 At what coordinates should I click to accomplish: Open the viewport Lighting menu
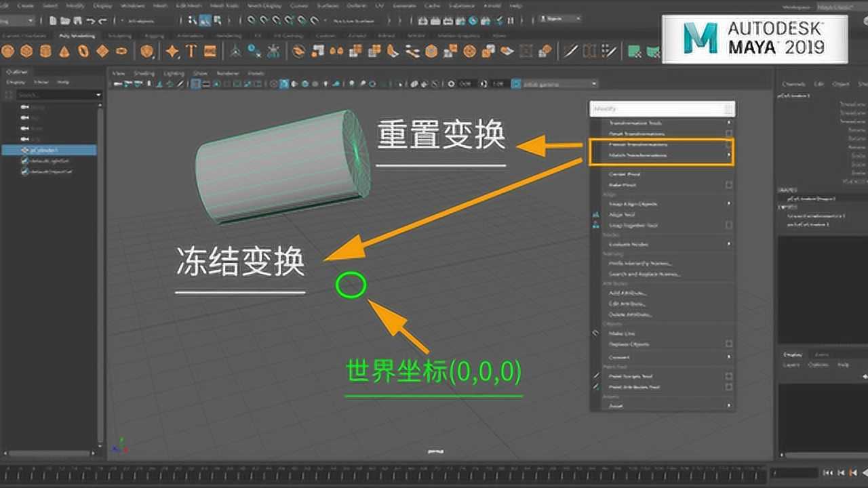point(174,73)
